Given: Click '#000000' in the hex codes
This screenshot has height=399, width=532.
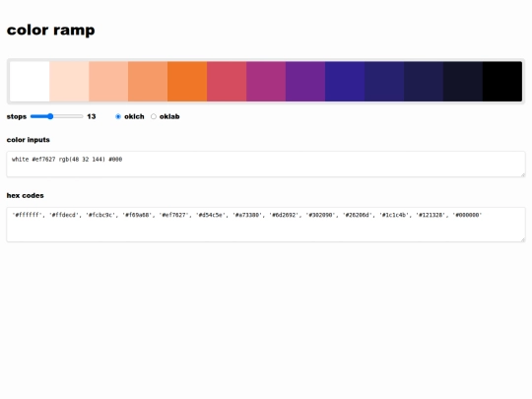Looking at the screenshot, I should click(x=467, y=215).
